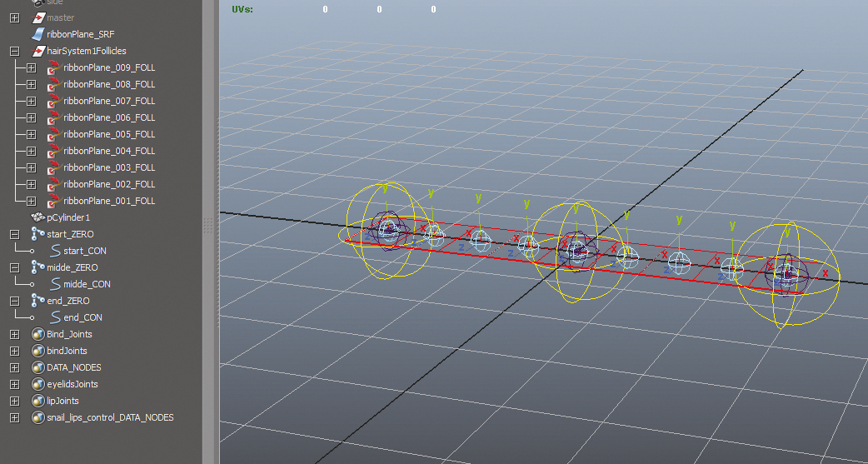Screen dimensions: 868x464
Task: Select the ribbonPlane_005_FOLL label
Action: (109, 134)
